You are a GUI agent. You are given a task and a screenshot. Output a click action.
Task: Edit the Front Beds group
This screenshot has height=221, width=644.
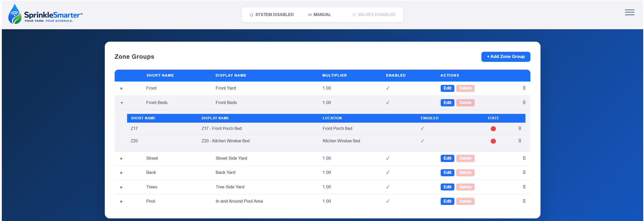tap(447, 103)
